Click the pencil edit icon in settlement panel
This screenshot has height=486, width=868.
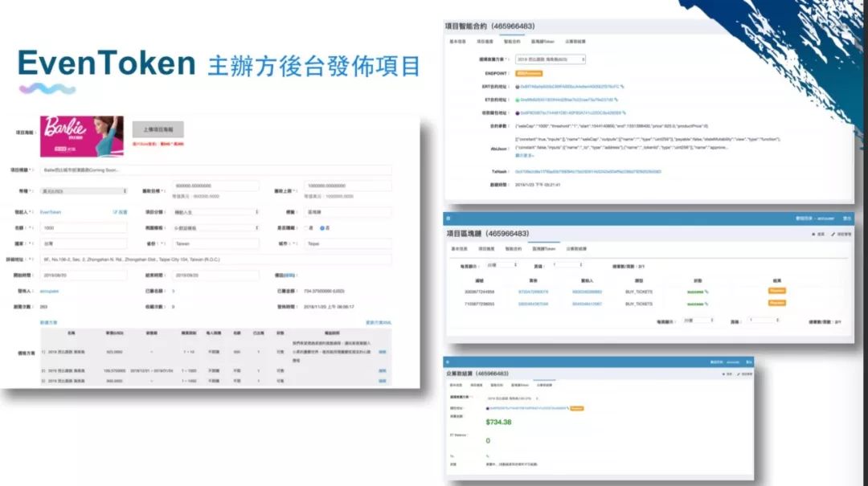(739, 374)
